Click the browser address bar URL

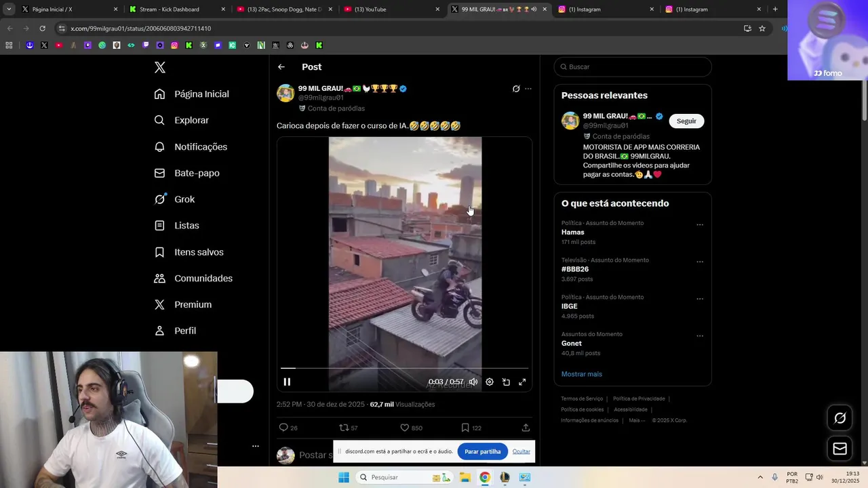(141, 28)
